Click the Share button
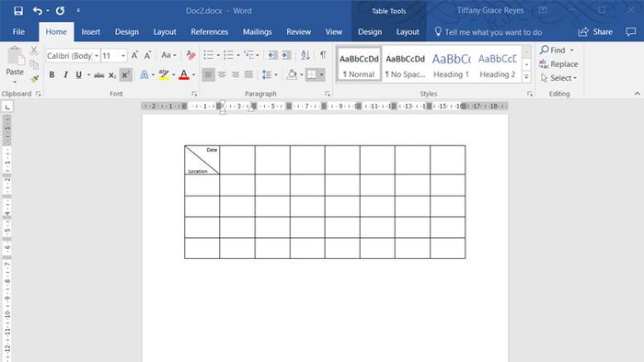Viewport: 644px width, 362px height. point(595,32)
